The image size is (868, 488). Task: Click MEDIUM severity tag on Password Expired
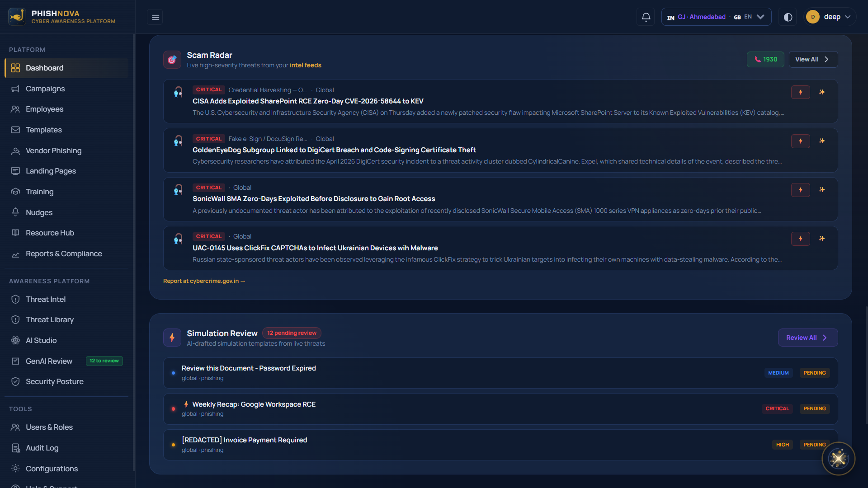778,373
